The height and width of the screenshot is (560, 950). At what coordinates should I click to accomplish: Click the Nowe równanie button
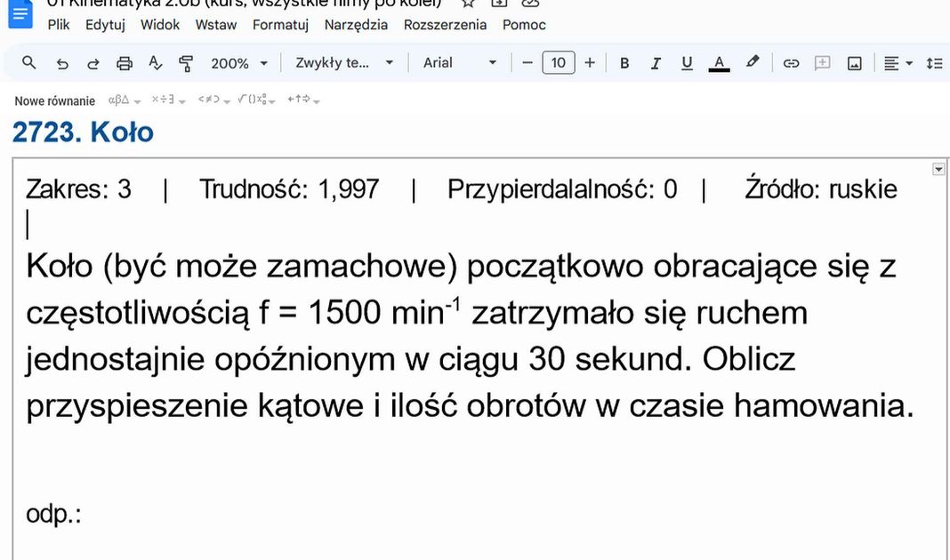(55, 100)
